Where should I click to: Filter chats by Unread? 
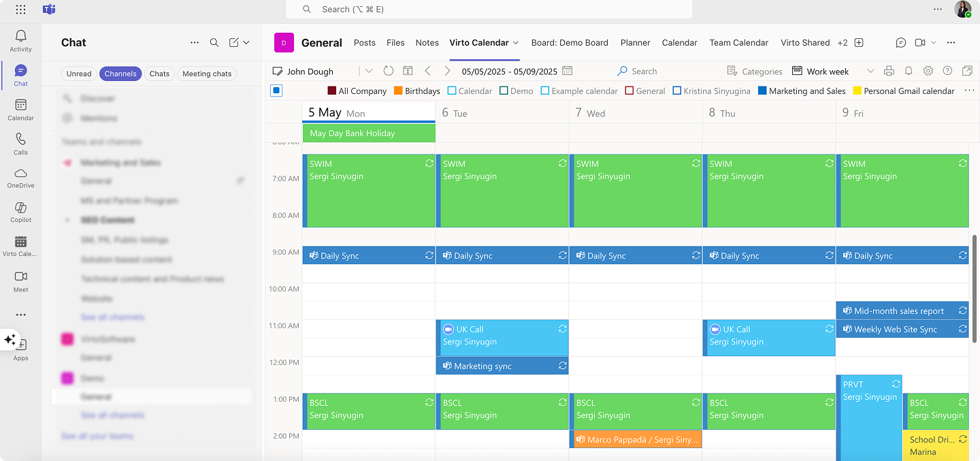click(79, 74)
